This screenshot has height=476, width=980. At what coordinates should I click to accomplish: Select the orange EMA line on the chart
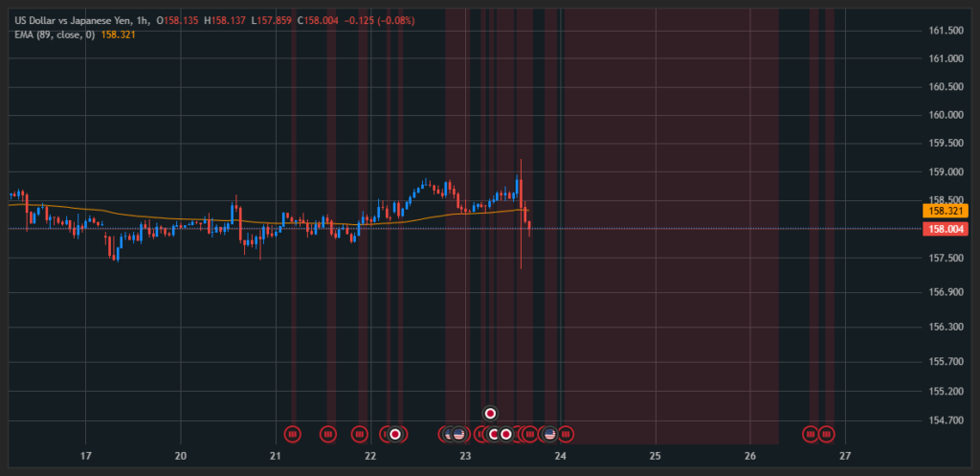(191, 216)
